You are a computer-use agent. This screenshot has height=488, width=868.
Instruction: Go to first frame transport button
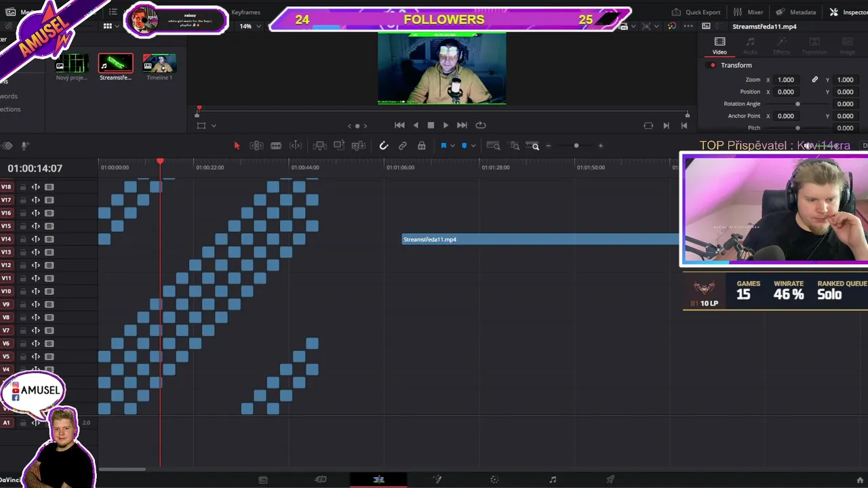tap(399, 125)
